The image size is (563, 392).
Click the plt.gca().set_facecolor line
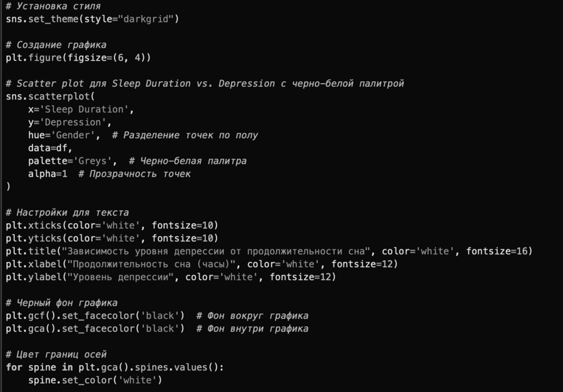(x=95, y=328)
